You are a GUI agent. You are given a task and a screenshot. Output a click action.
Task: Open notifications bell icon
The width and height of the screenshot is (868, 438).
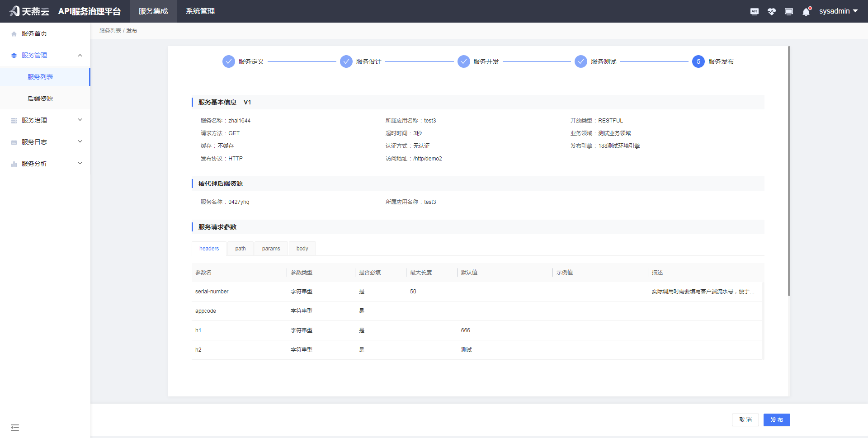(806, 12)
